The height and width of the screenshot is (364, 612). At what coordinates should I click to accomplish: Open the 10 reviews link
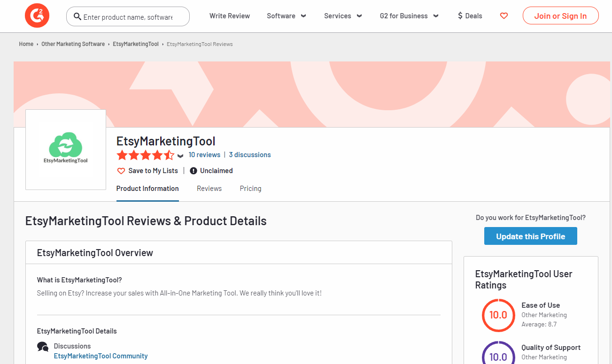coord(204,155)
